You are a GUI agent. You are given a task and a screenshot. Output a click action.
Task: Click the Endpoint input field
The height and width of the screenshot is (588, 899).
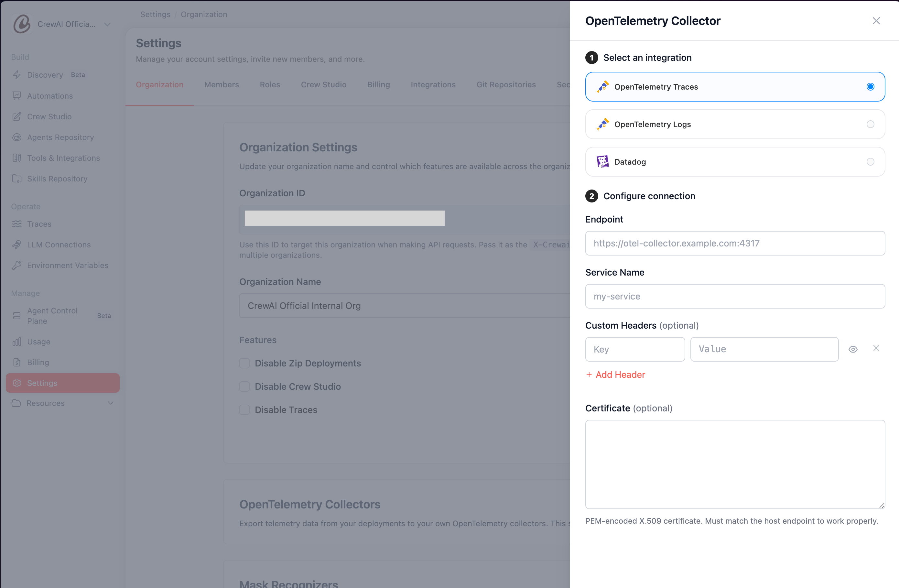[735, 243]
